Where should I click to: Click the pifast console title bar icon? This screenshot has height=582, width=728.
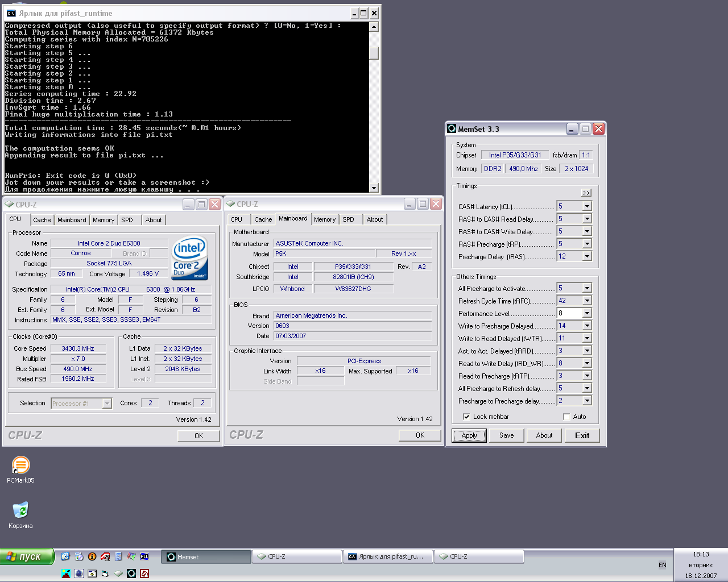11,13
